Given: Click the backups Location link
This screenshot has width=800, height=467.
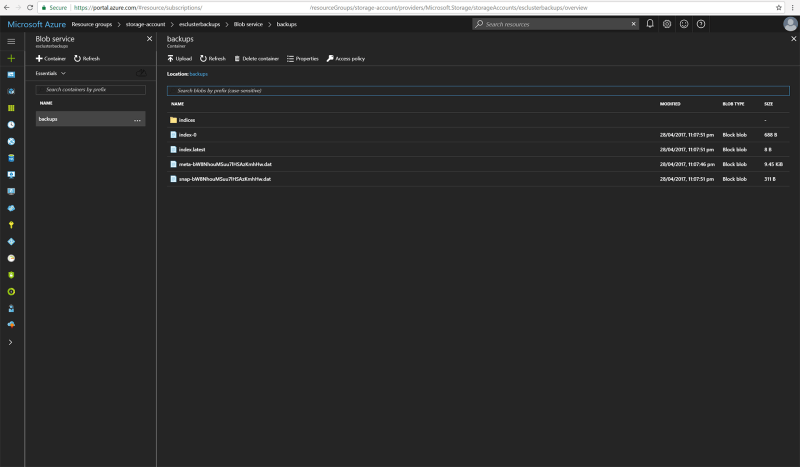Looking at the screenshot, I should (198, 74).
